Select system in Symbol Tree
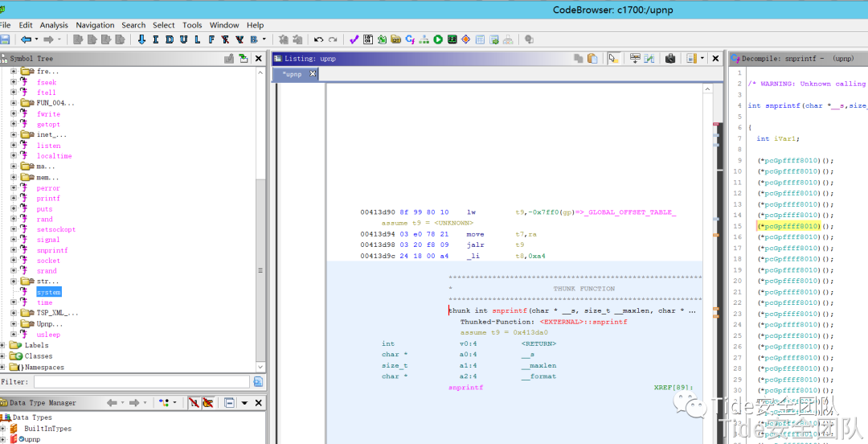868x444 pixels. [49, 292]
